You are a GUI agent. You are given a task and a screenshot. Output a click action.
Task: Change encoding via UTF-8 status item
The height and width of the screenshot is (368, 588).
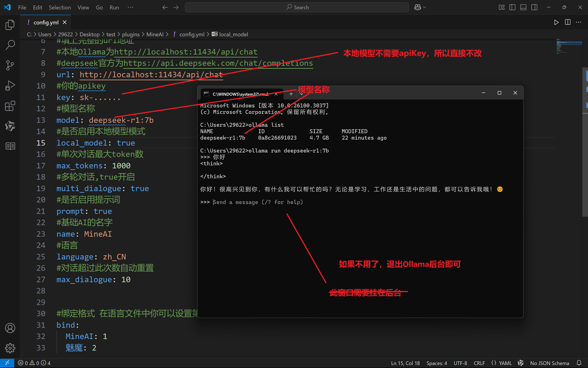(460, 363)
